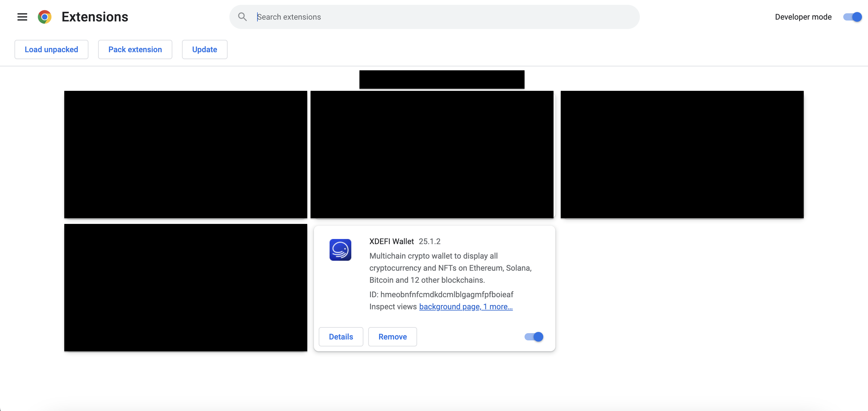Image resolution: width=868 pixels, height=411 pixels.
Task: Focus the Search extensions field
Action: (x=438, y=17)
